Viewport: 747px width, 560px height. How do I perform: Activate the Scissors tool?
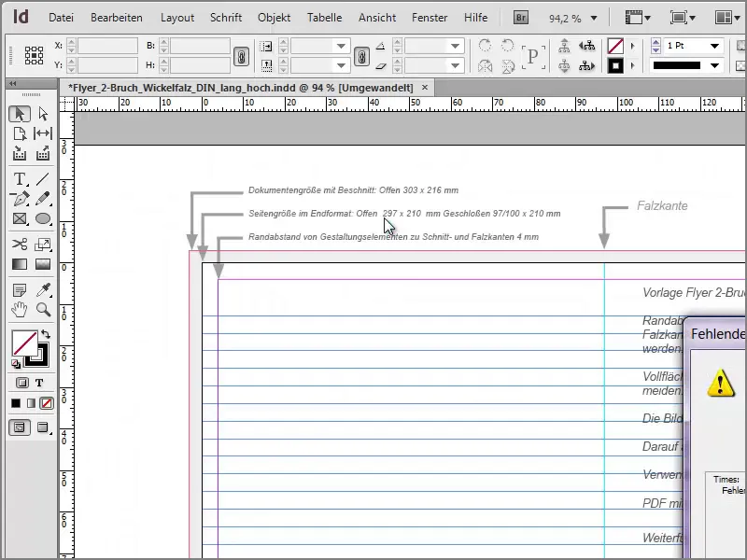20,245
